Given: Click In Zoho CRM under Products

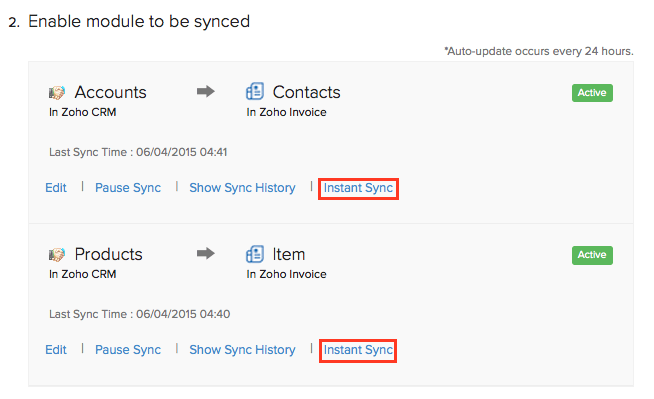Looking at the screenshot, I should point(83,274).
